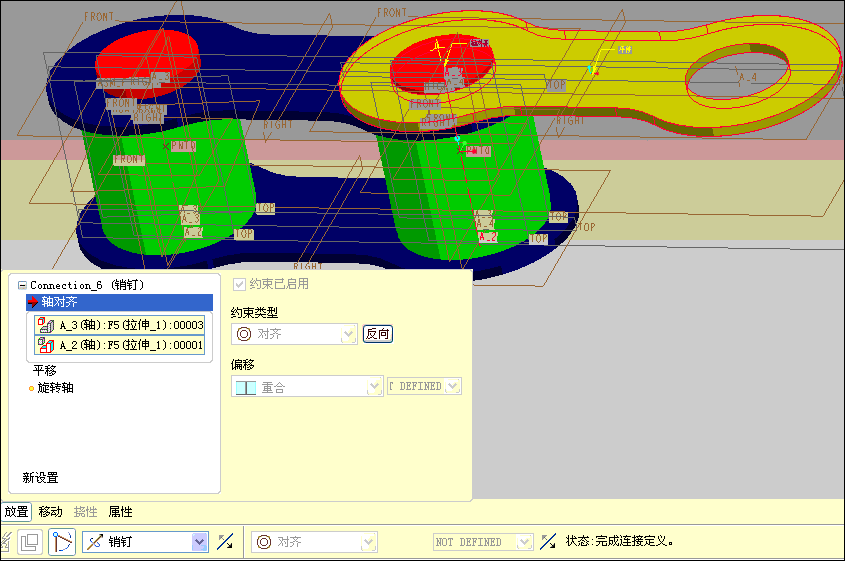Click the PNT0 label on the left cylinder

pos(184,146)
